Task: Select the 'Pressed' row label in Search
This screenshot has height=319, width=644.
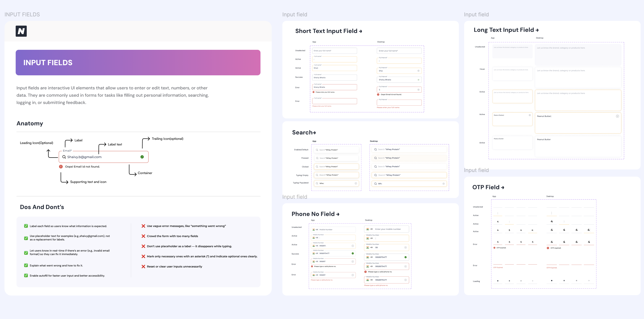Action: pos(305,158)
